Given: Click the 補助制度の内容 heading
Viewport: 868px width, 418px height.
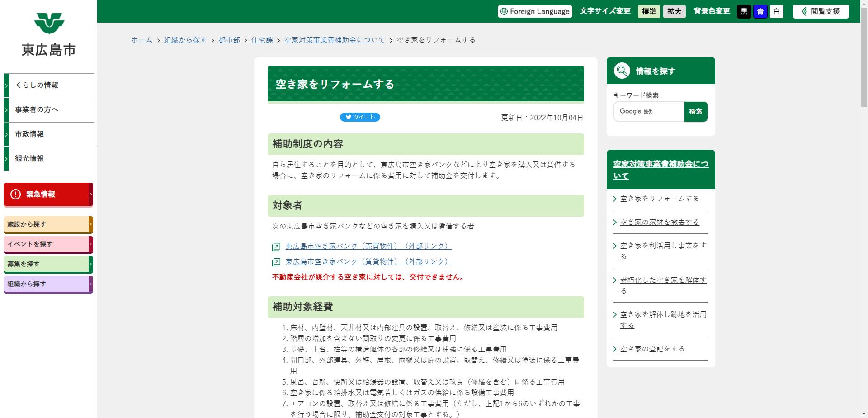Looking at the screenshot, I should tap(426, 144).
